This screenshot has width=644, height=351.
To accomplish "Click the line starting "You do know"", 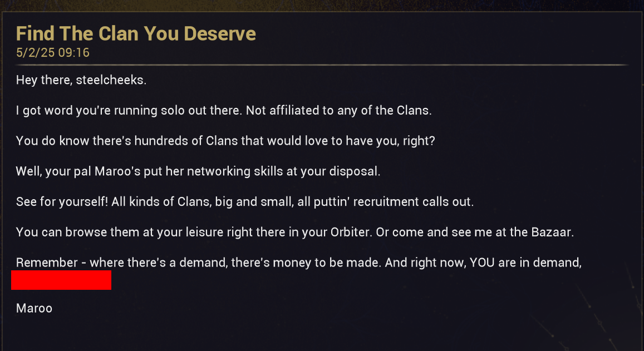I will point(225,141).
